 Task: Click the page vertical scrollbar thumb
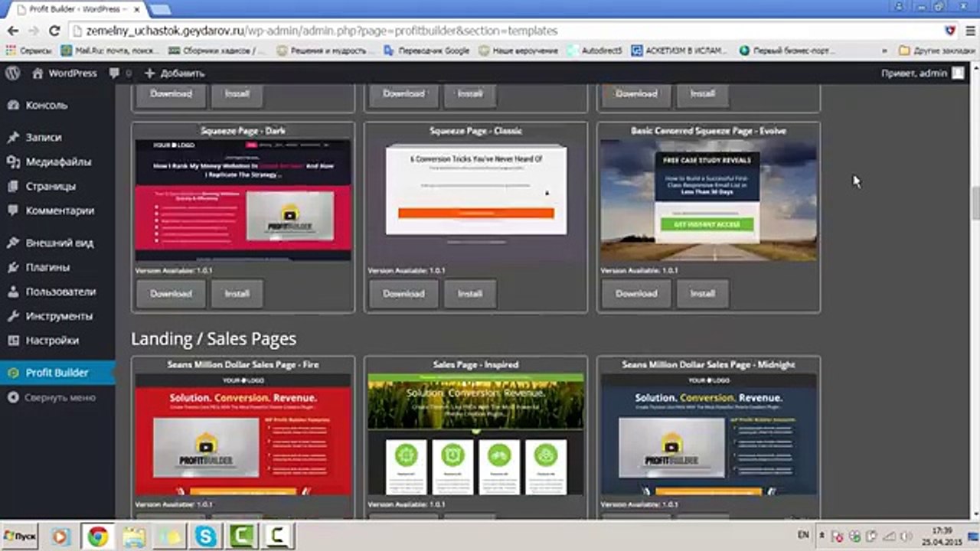(x=975, y=203)
